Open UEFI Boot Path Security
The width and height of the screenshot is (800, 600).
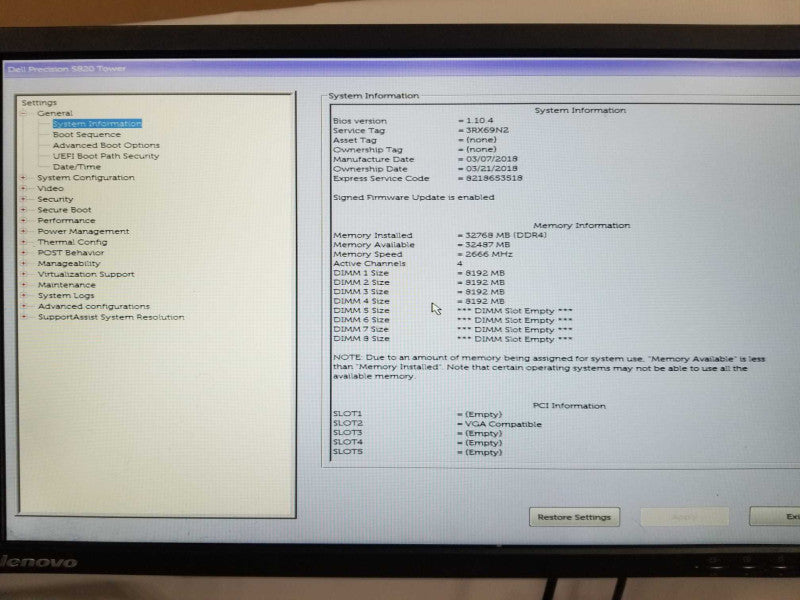pyautogui.click(x=106, y=156)
